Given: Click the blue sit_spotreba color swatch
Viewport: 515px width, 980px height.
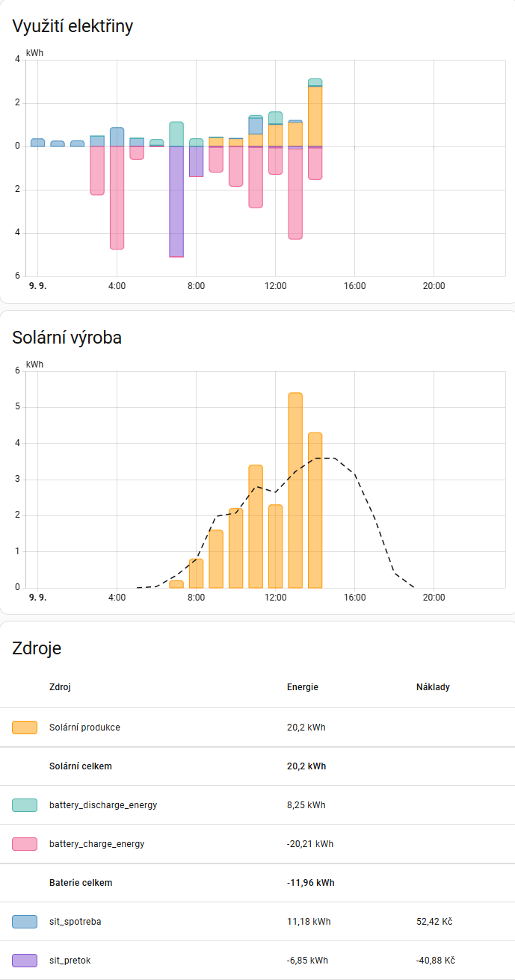Looking at the screenshot, I should (x=25, y=922).
